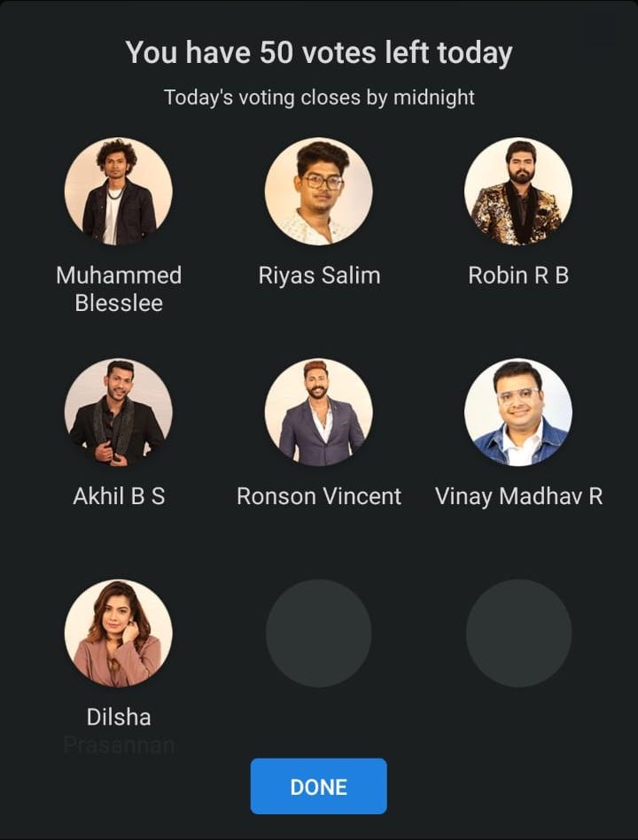Viewport: 638px width, 840px height.
Task: Vote by tapping Akhil B S photo
Action: (119, 413)
